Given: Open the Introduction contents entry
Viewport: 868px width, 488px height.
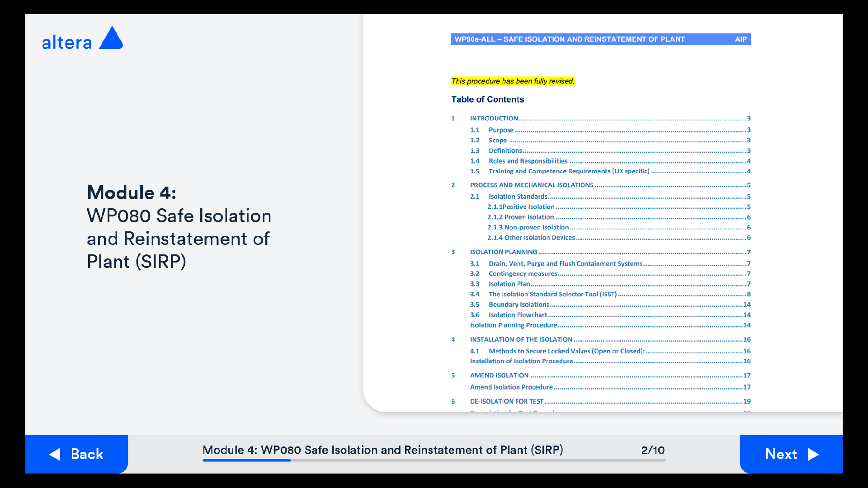Looking at the screenshot, I should (494, 118).
